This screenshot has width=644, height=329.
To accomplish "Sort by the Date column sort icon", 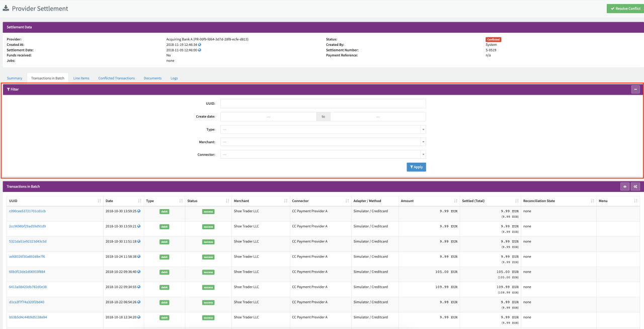I will click(139, 201).
